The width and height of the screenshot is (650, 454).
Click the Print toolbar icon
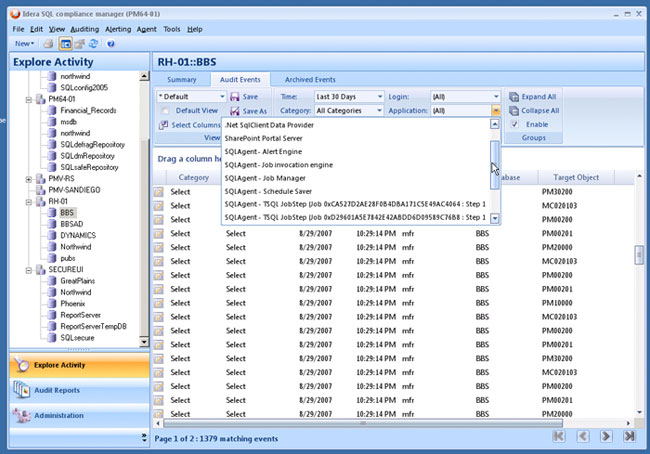[x=49, y=44]
